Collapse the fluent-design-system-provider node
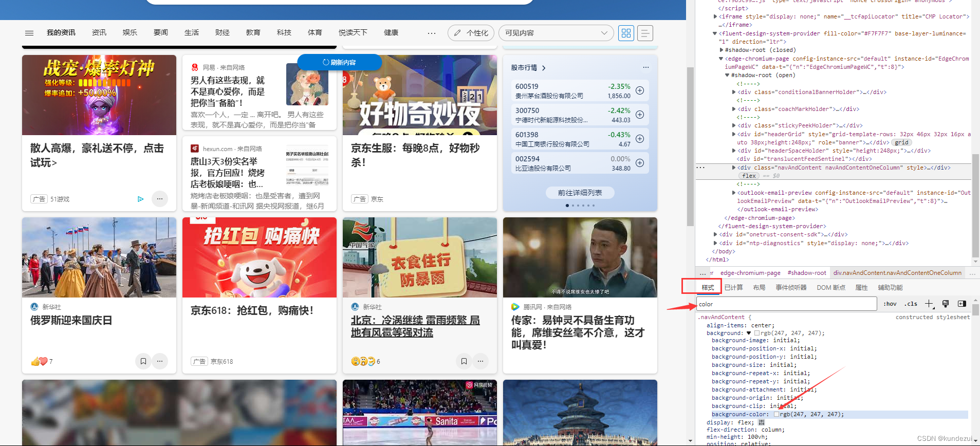This screenshot has width=980, height=446. (x=715, y=33)
